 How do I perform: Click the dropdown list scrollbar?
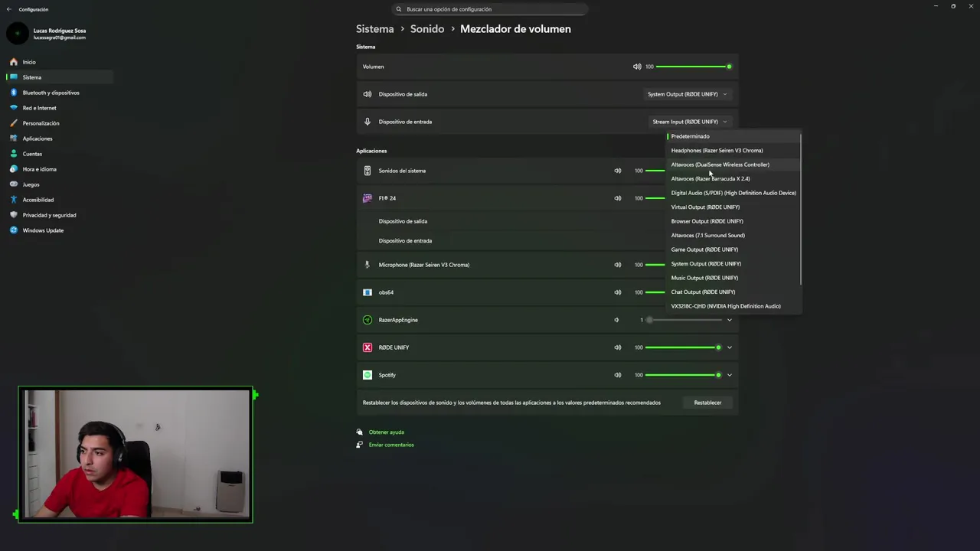[801, 210]
